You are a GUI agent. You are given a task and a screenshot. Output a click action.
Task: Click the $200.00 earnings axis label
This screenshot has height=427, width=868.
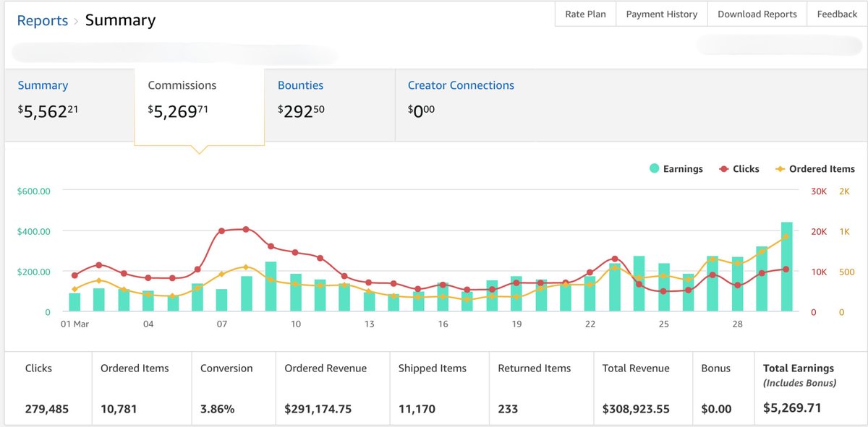point(34,272)
